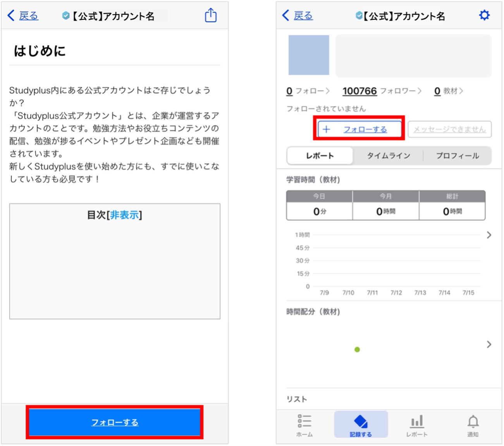This screenshot has width=504, height=446.
Task: Tap the 記録する icon in the bottom bar
Action: (361, 425)
